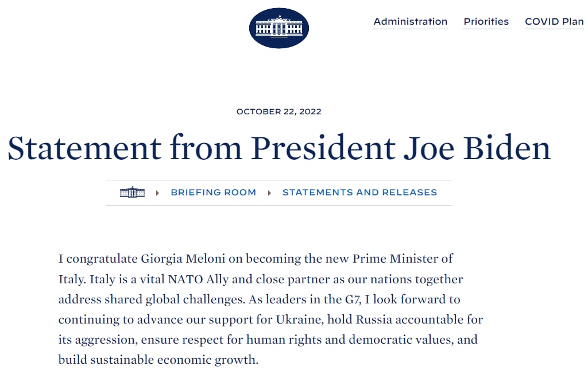The width and height of the screenshot is (588, 385).
Task: Click the small White House breadcrumb home icon
Action: pyautogui.click(x=132, y=192)
